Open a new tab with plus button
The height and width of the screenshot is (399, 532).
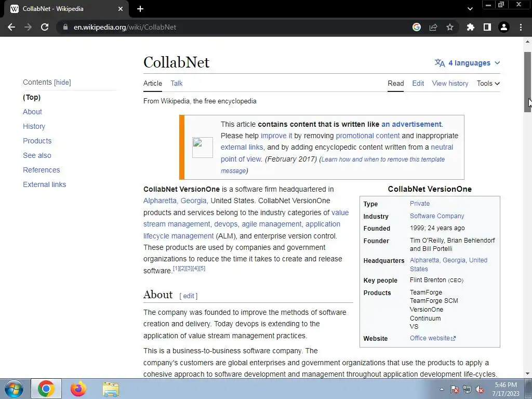click(x=140, y=9)
